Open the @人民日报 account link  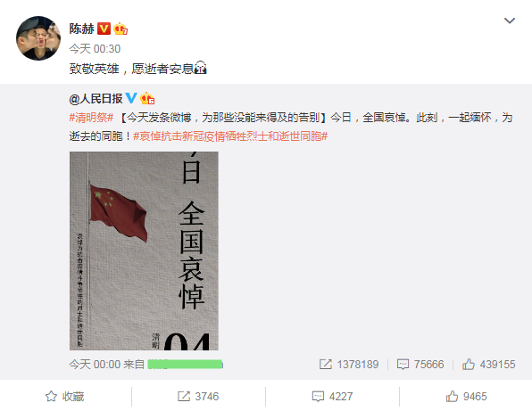[96, 99]
